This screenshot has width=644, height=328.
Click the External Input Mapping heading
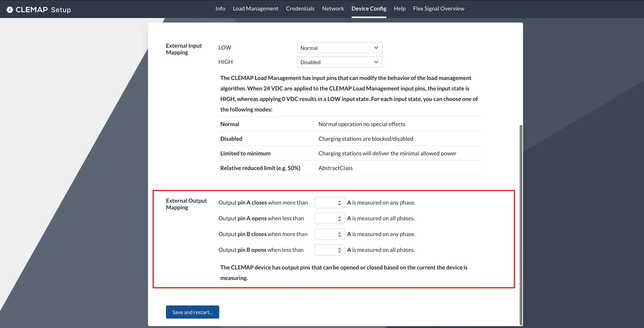click(x=184, y=49)
